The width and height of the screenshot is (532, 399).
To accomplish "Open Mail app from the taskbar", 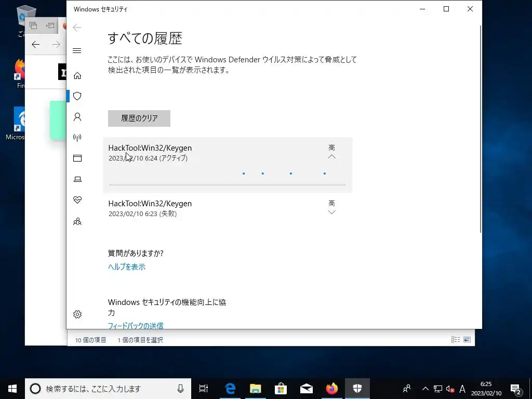I will coord(307,389).
